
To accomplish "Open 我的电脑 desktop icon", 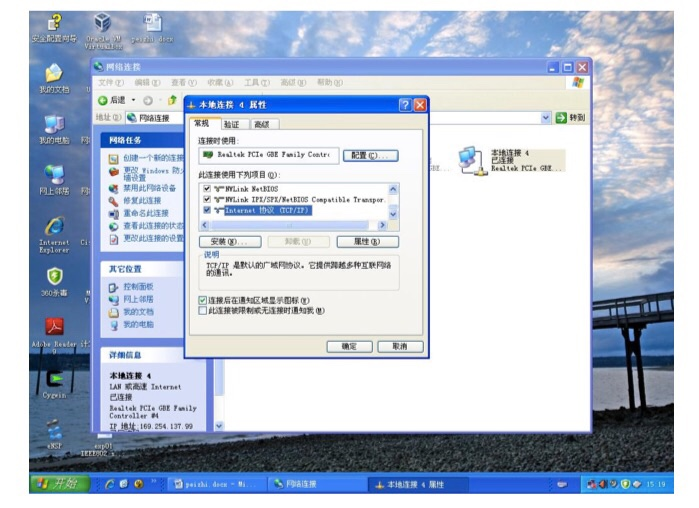I will (x=54, y=130).
